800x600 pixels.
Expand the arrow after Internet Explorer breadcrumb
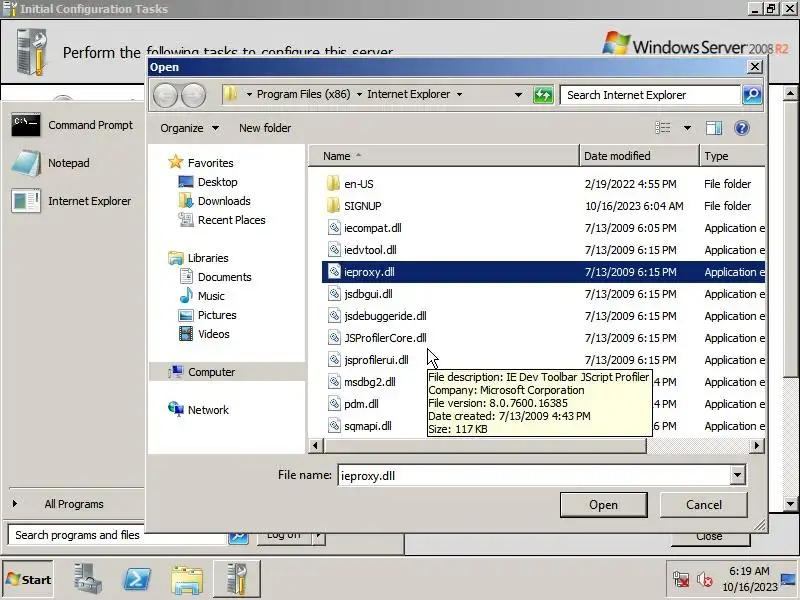459,95
